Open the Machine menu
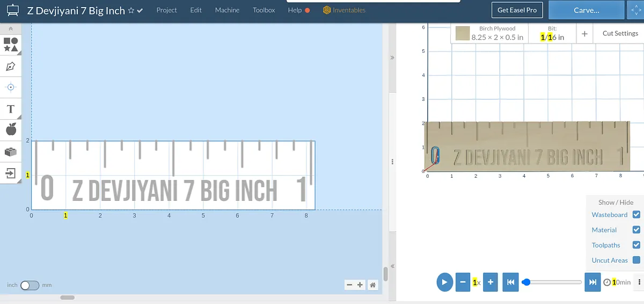The image size is (644, 304). click(x=227, y=10)
